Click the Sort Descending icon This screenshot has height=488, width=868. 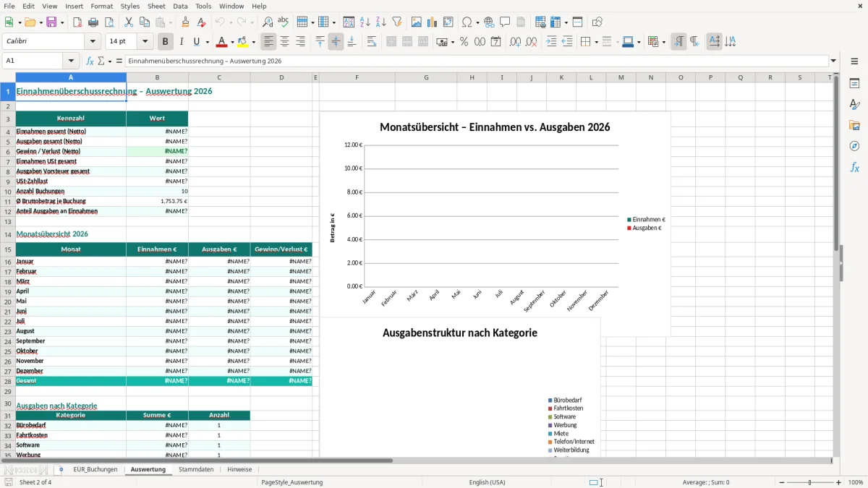pos(381,22)
